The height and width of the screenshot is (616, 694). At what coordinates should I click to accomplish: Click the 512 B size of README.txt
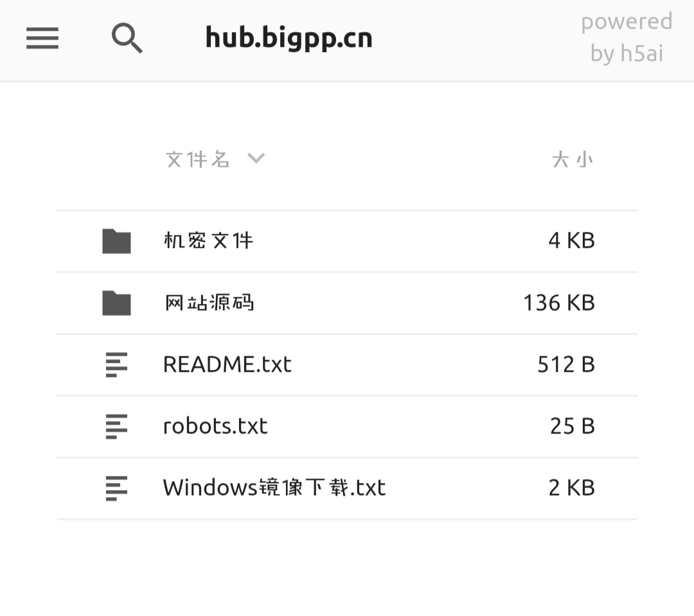tap(566, 364)
